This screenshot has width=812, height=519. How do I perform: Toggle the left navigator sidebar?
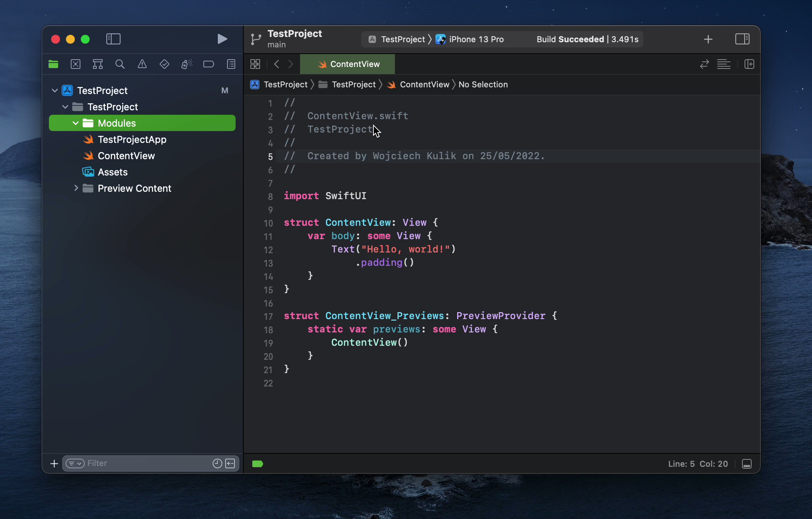pos(113,39)
